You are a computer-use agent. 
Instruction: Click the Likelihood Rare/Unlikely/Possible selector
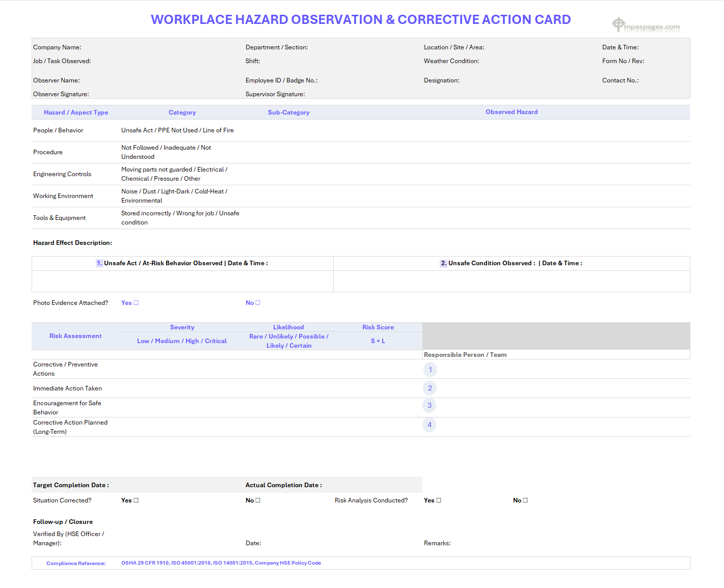tap(288, 341)
